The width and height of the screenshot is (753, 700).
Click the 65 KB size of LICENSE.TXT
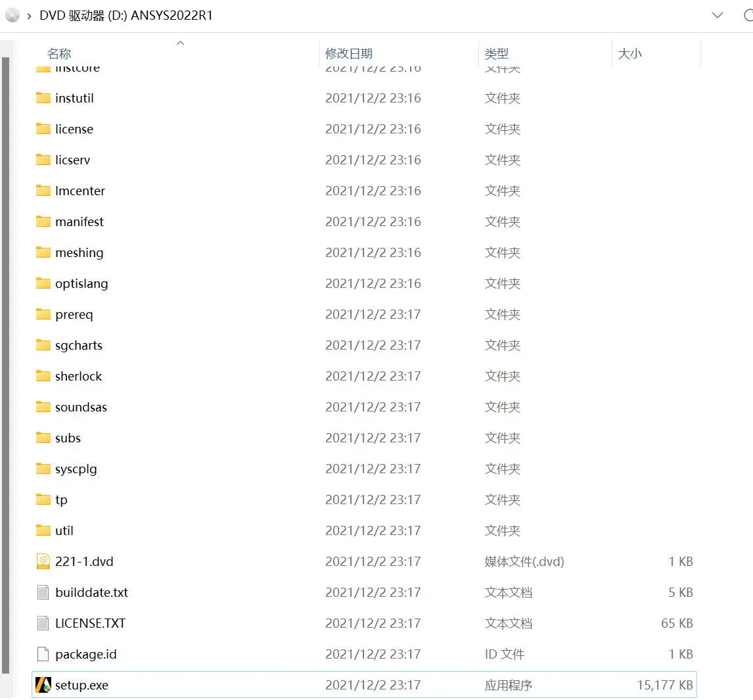(677, 623)
